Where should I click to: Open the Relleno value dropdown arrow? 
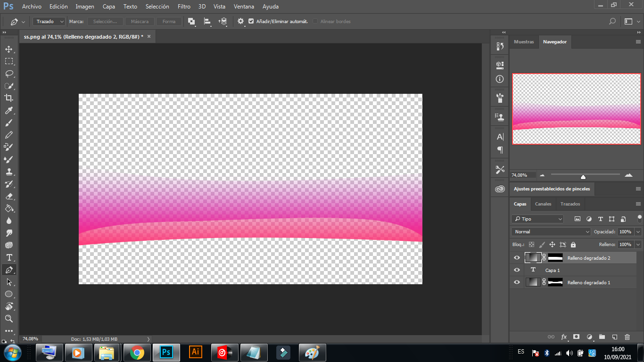click(638, 245)
